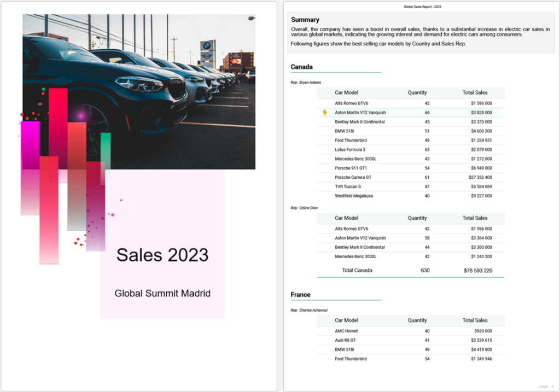Click 'Car Model' header in Celine Dion table
This screenshot has width=560, height=392.
[346, 218]
